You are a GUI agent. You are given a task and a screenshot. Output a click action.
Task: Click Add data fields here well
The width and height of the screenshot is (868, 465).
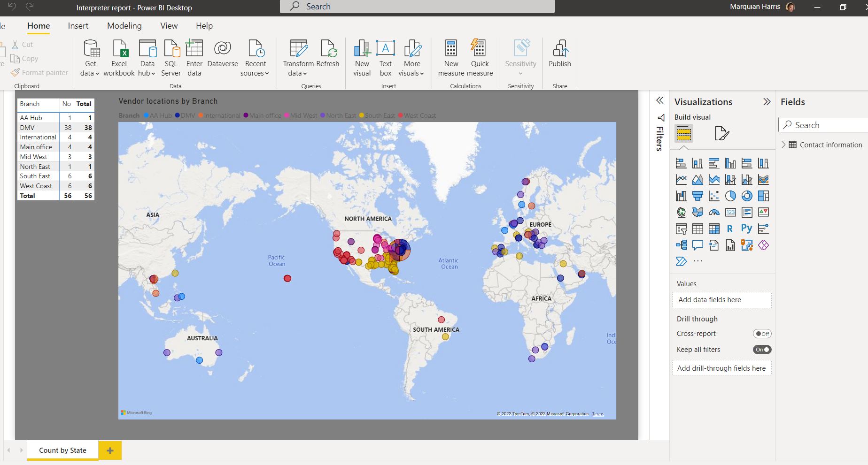click(722, 300)
